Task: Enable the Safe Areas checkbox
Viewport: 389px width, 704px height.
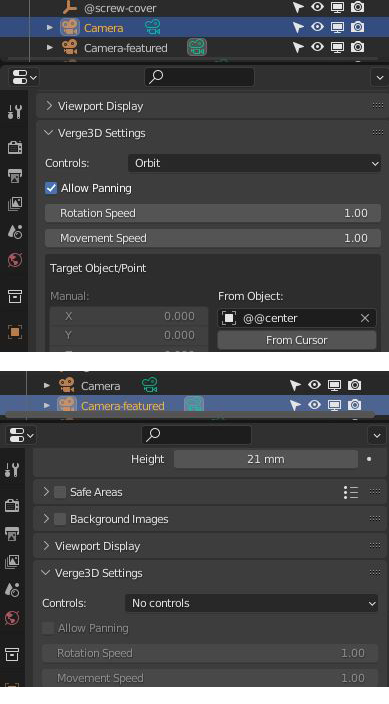Action: click(x=60, y=492)
